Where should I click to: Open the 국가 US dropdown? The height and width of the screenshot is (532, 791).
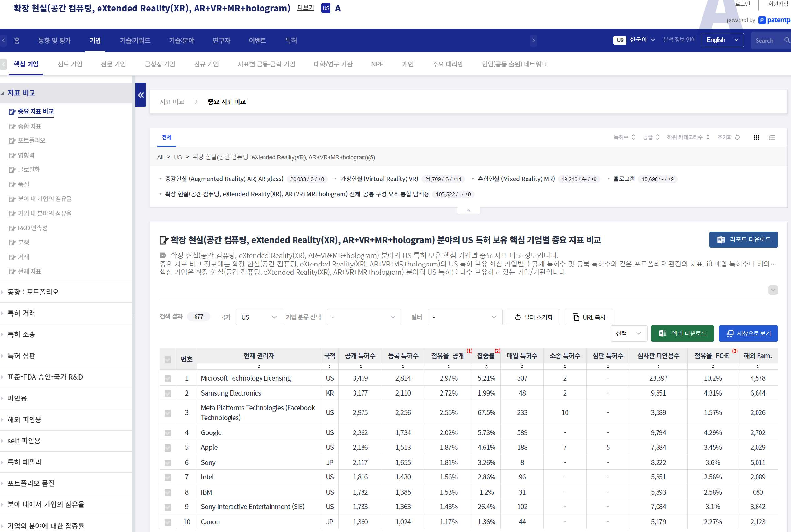click(260, 317)
